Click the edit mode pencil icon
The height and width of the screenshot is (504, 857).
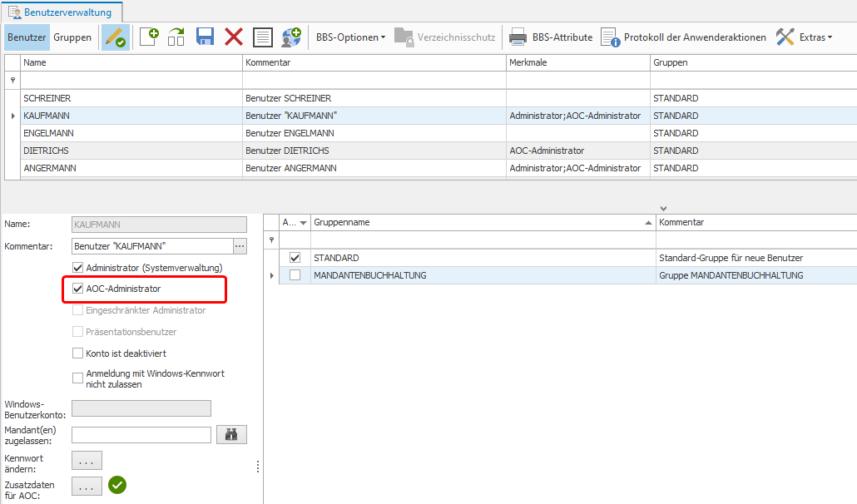coord(116,37)
